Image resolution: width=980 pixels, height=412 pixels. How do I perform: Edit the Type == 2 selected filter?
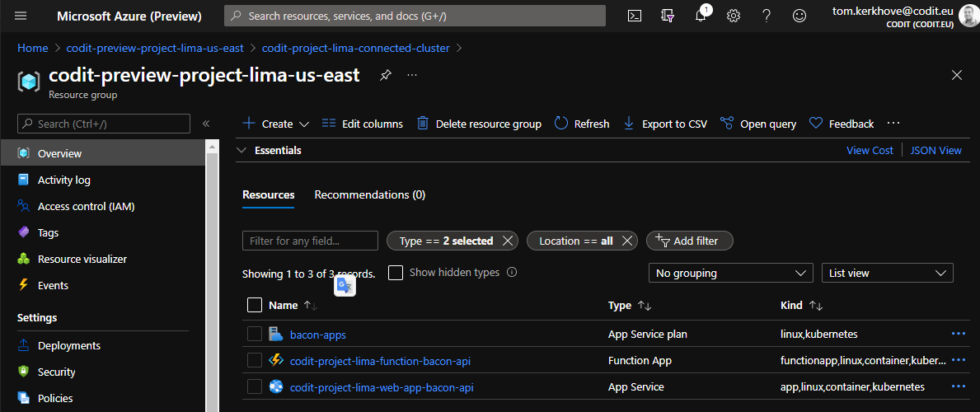pos(446,241)
